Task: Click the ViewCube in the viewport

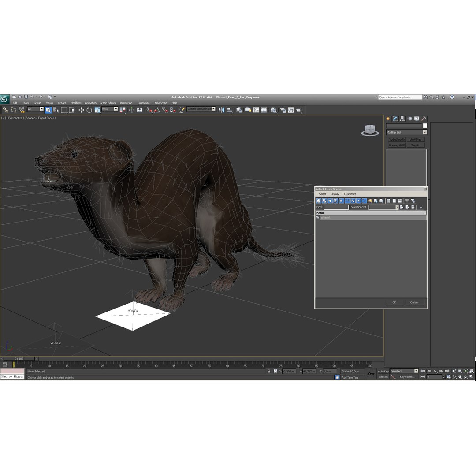Action: pyautogui.click(x=370, y=130)
